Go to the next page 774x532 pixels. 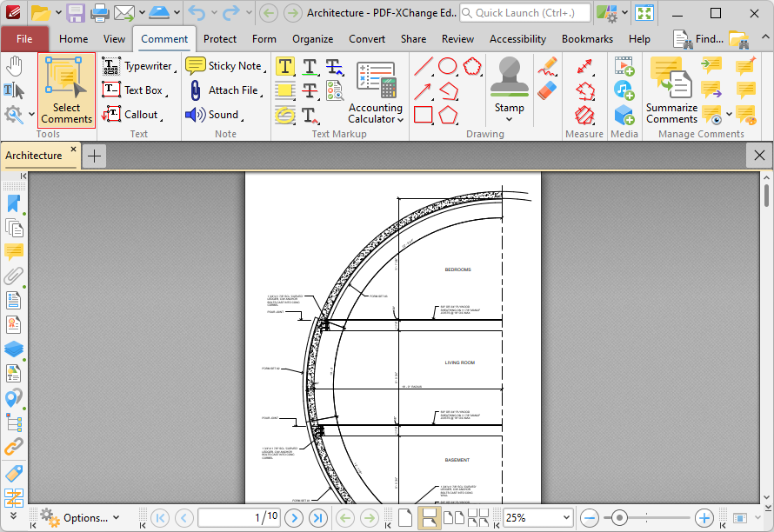click(x=294, y=518)
